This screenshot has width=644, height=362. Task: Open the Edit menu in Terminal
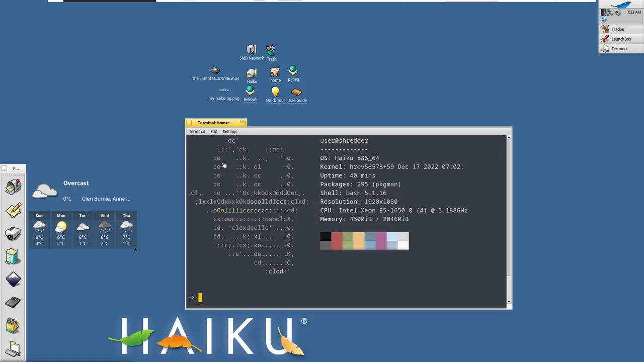(214, 131)
